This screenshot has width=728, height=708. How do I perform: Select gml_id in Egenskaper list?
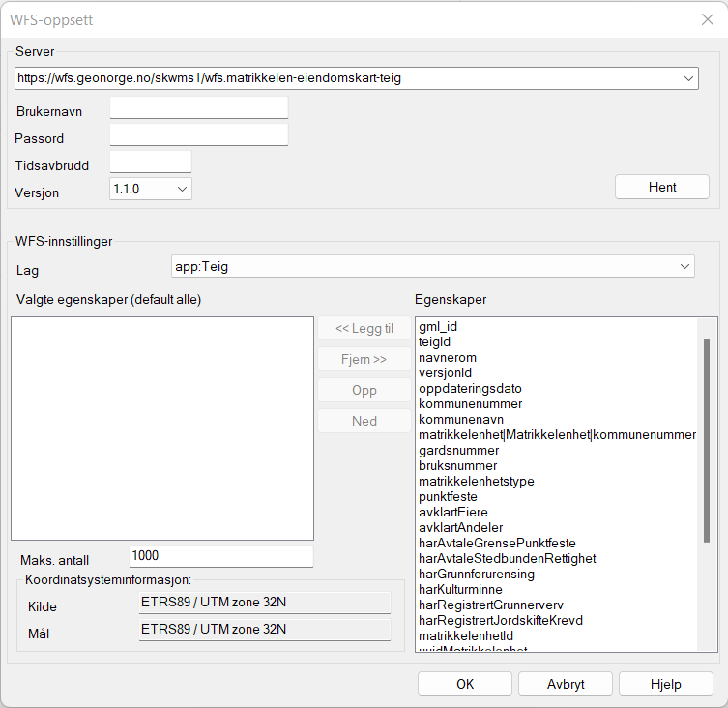coord(438,327)
